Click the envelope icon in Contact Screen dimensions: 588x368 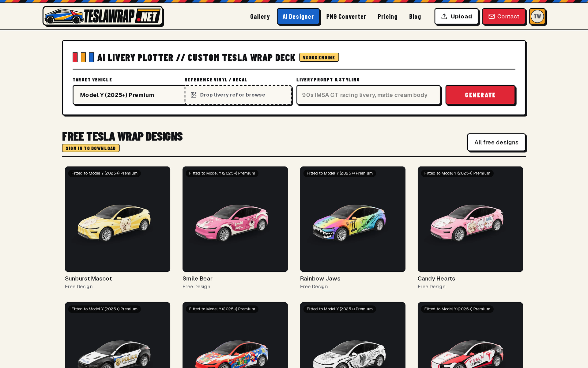tap(491, 17)
